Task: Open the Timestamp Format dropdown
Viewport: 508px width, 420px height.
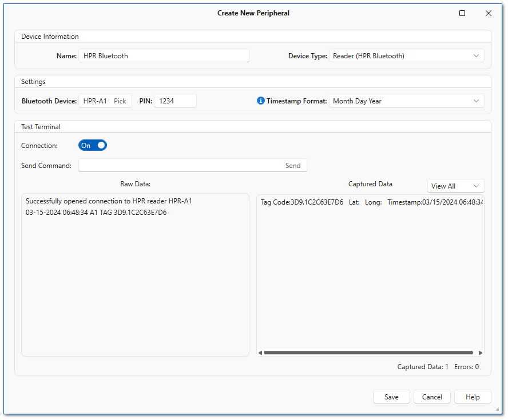Action: (407, 101)
